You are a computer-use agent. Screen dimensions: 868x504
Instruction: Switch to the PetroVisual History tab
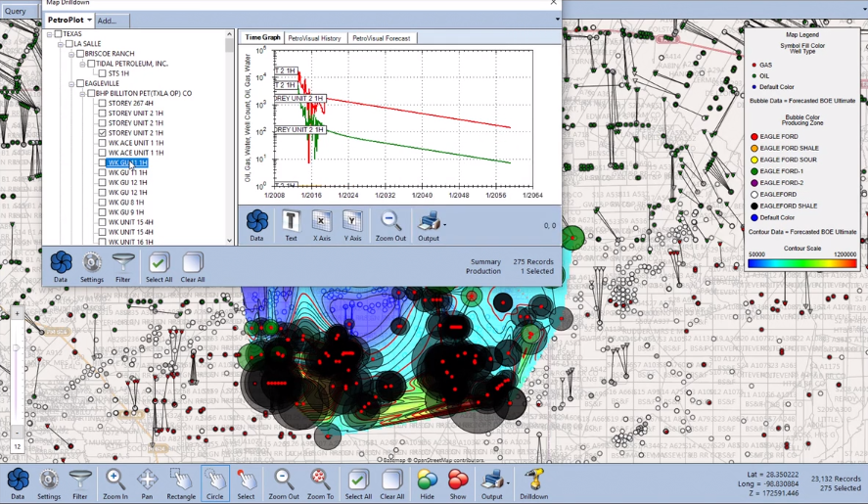coord(314,38)
